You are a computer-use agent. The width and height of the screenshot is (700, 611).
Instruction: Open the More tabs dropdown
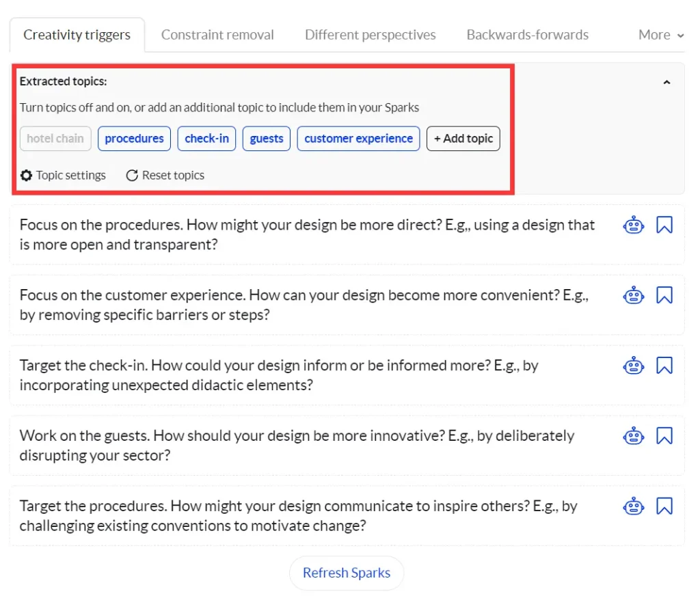click(x=660, y=35)
